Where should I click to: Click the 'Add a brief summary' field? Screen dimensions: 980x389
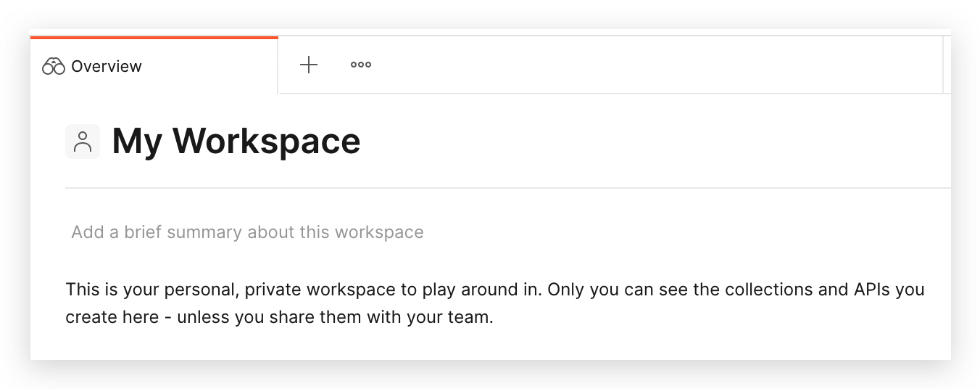[247, 232]
